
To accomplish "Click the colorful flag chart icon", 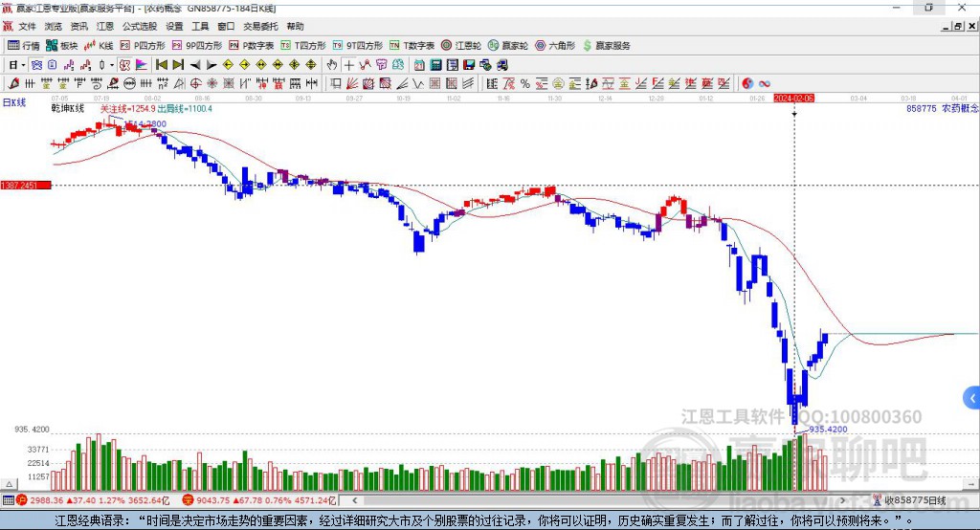I will coord(142,65).
